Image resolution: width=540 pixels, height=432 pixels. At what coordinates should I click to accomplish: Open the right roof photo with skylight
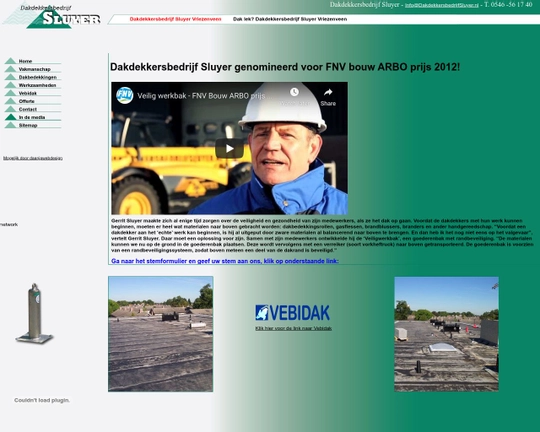446,334
